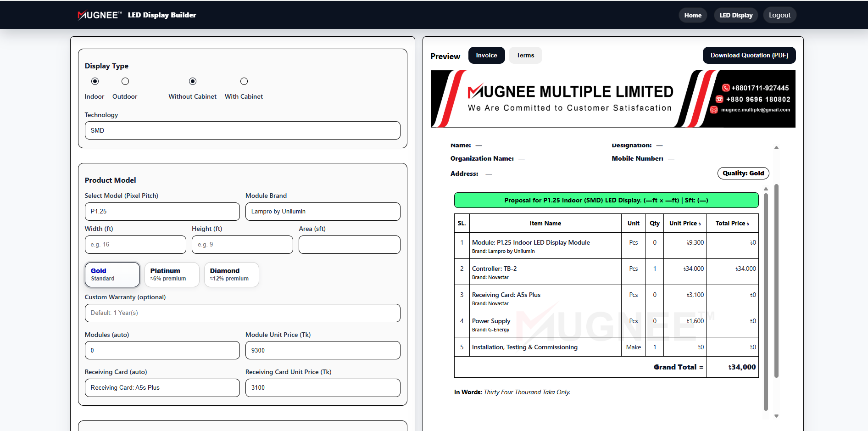Click the Unit Price column header
The image size is (868, 431).
pyautogui.click(x=685, y=223)
